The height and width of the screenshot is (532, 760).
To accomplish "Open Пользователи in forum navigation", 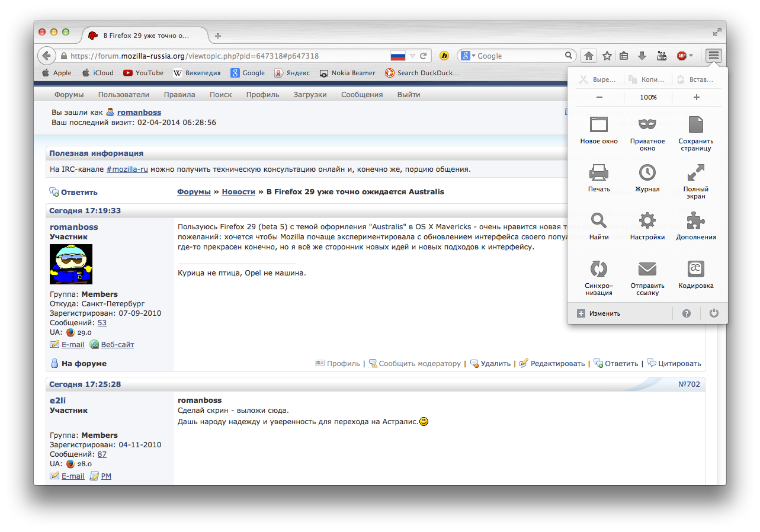I will pos(124,95).
